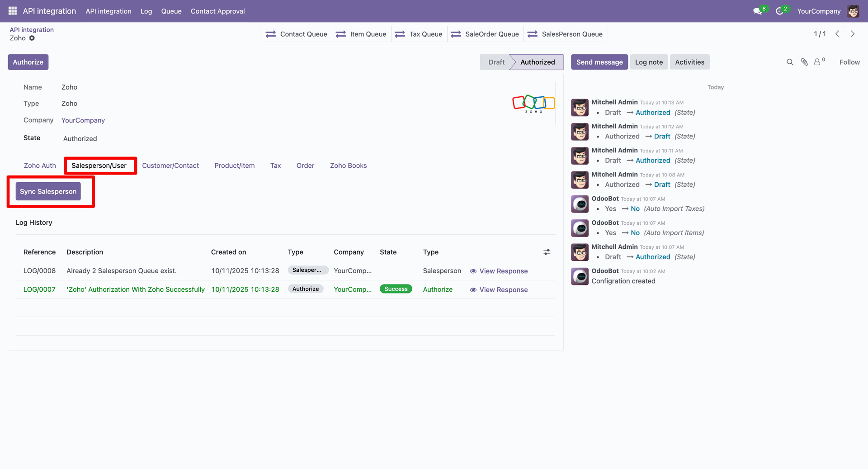Go to the previous record arrow
This screenshot has width=868, height=469.
point(837,34)
